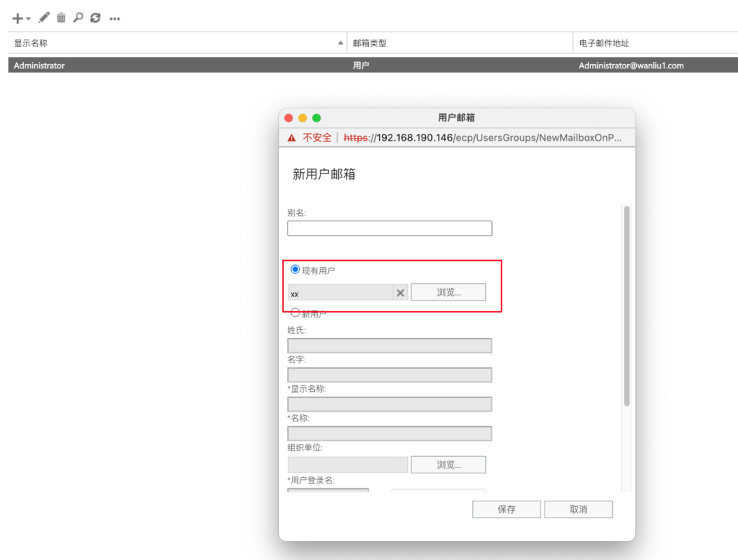This screenshot has height=560, width=738.
Task: Click the sort arrow in 显示名称 column
Action: tap(340, 43)
